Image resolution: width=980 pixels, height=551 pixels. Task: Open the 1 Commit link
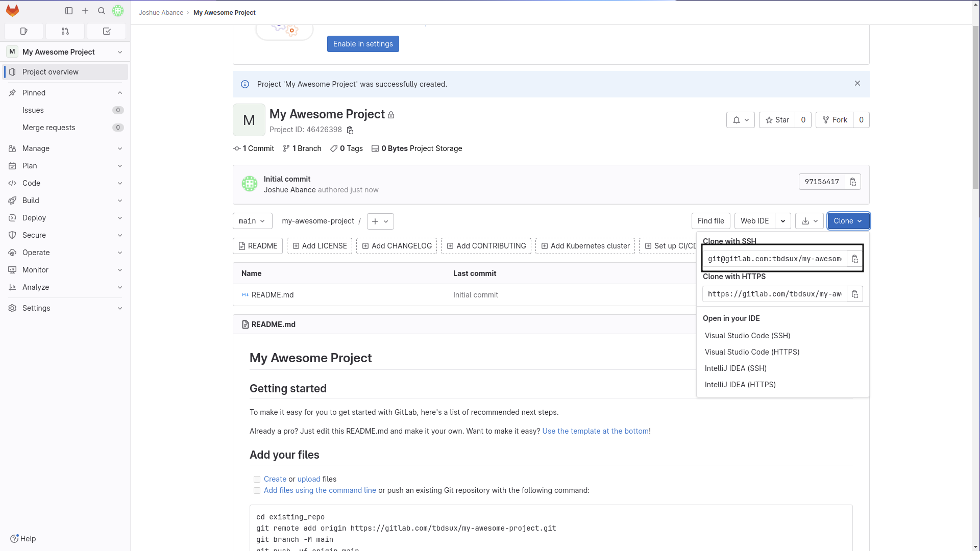point(254,148)
